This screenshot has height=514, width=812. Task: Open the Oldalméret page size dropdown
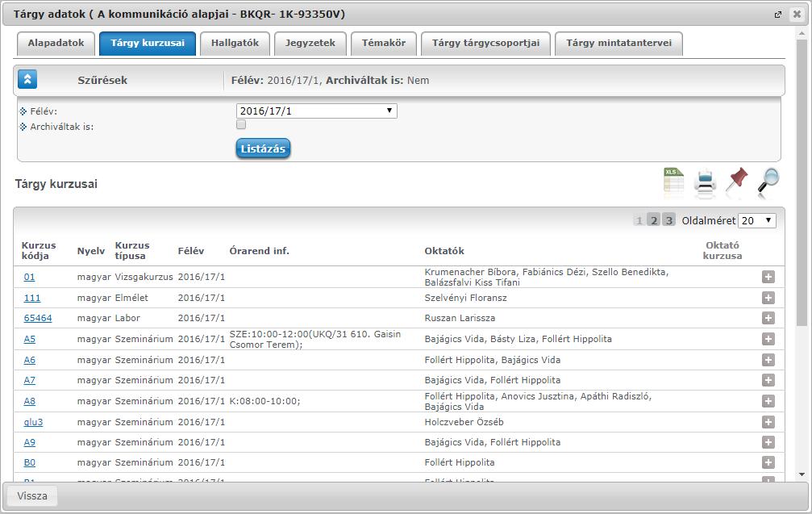[x=757, y=221]
